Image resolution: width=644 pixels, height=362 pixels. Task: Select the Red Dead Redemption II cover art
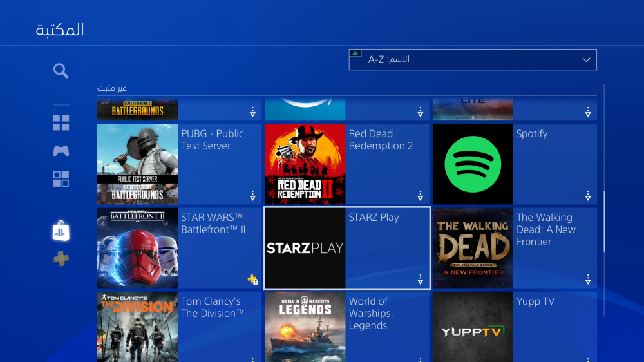(x=305, y=164)
